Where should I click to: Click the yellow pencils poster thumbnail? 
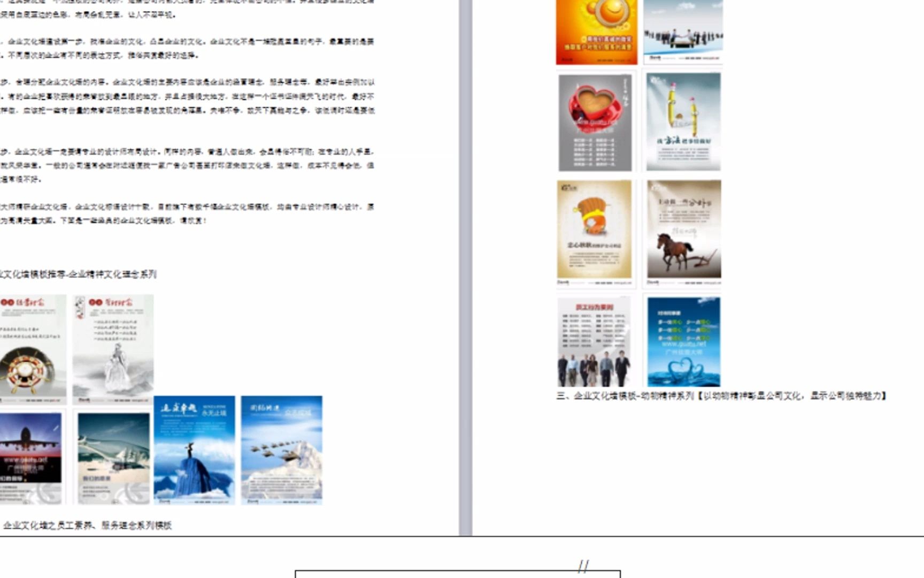tap(683, 122)
